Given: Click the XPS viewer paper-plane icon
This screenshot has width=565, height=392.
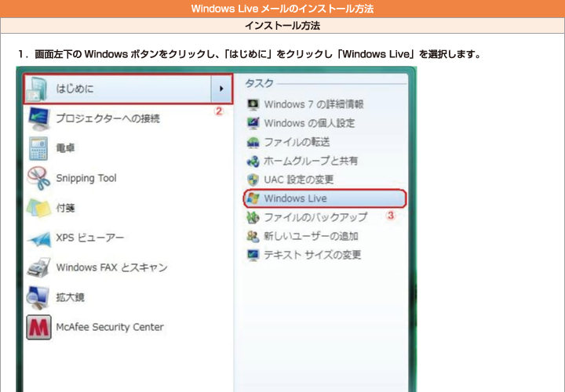Looking at the screenshot, I should point(39,239).
